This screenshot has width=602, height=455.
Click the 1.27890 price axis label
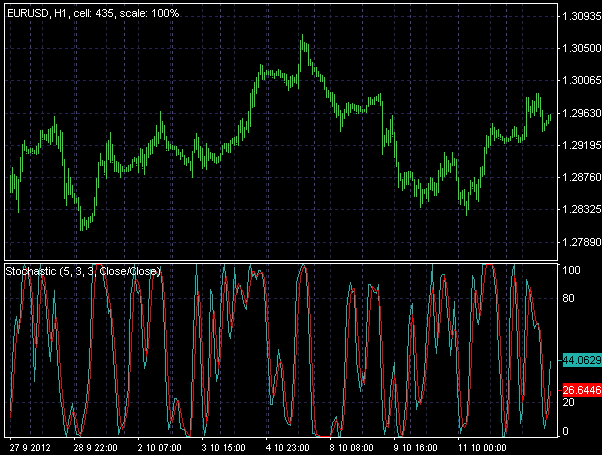[x=582, y=242]
